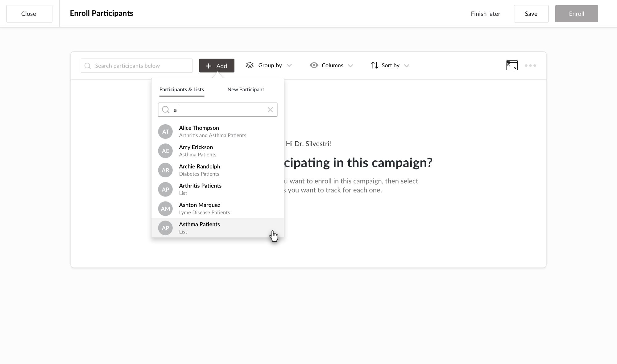Clear the participant search with X icon
617x364 pixels.
(270, 110)
